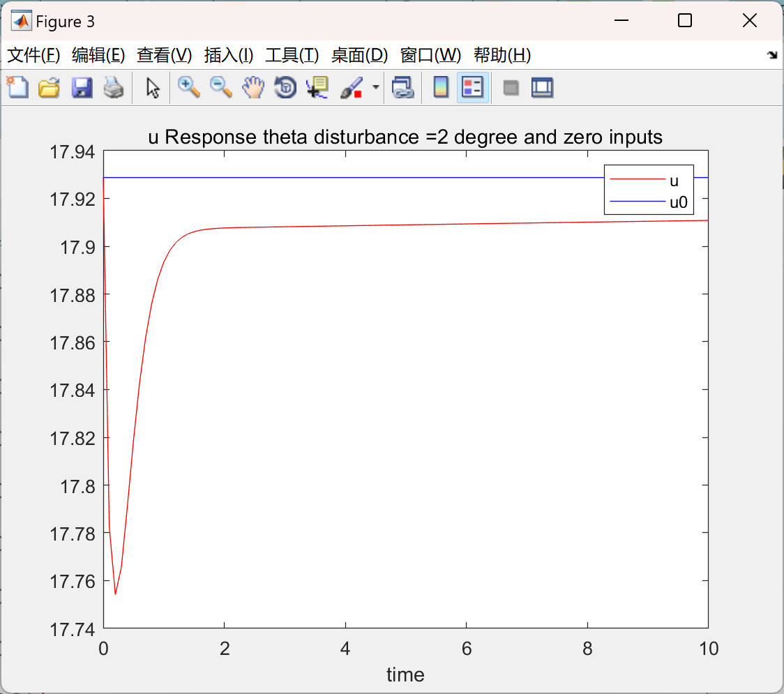Print the figure with printer icon

point(114,87)
